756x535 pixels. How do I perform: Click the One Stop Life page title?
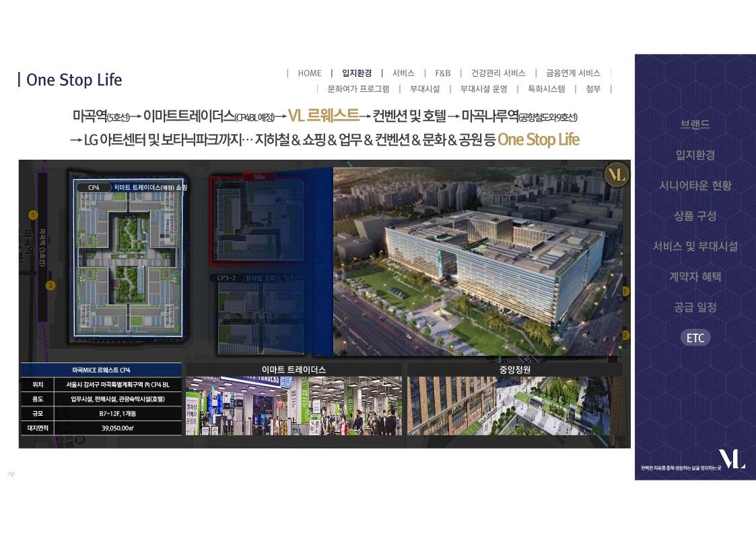[x=74, y=80]
